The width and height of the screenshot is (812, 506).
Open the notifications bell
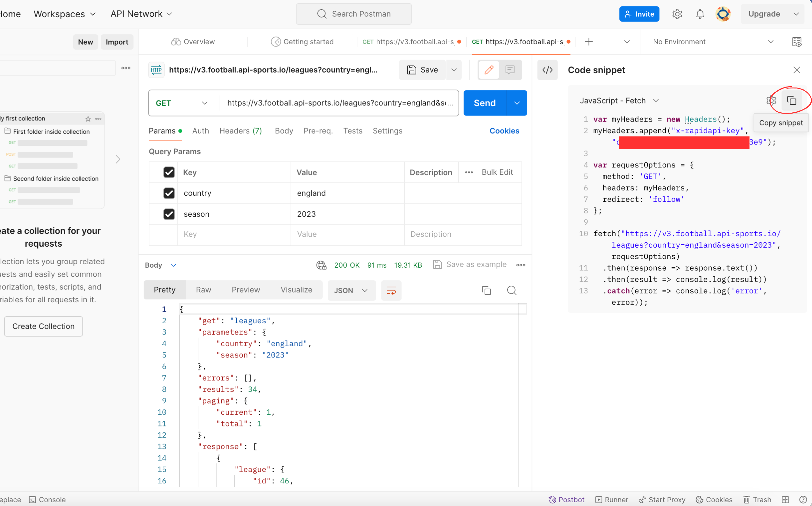click(x=700, y=14)
